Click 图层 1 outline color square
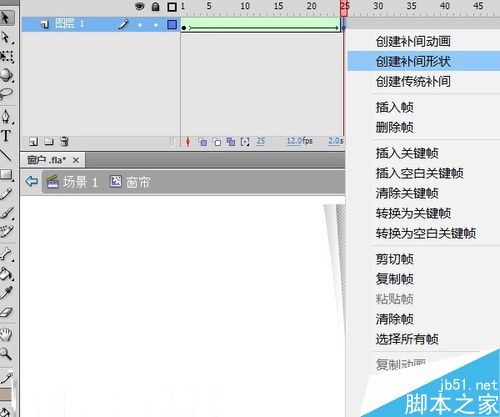This screenshot has height=417, width=500. pos(172,25)
